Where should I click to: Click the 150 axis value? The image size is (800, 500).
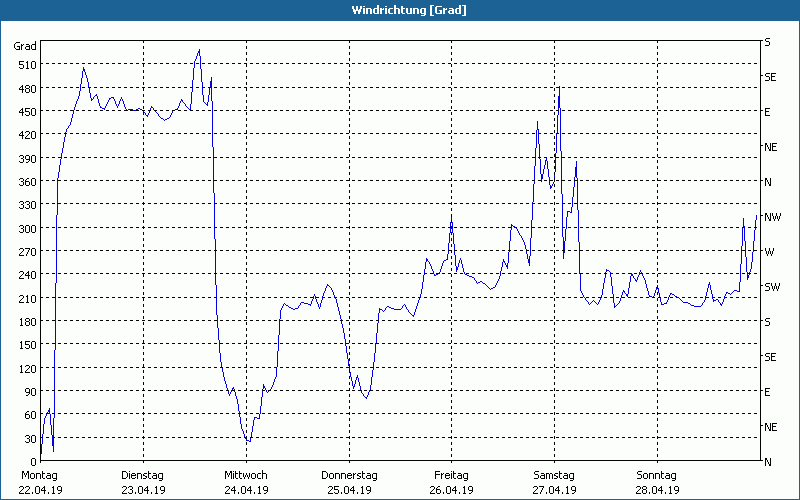27,345
